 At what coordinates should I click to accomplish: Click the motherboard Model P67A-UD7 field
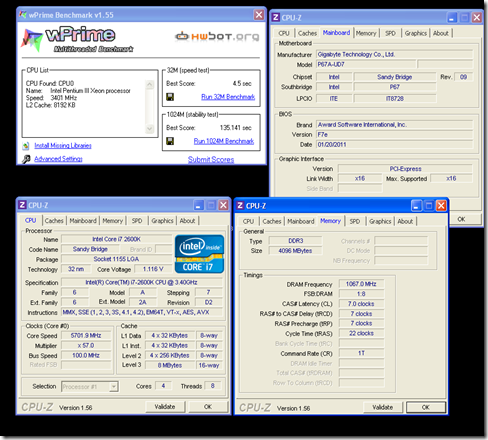pos(366,64)
